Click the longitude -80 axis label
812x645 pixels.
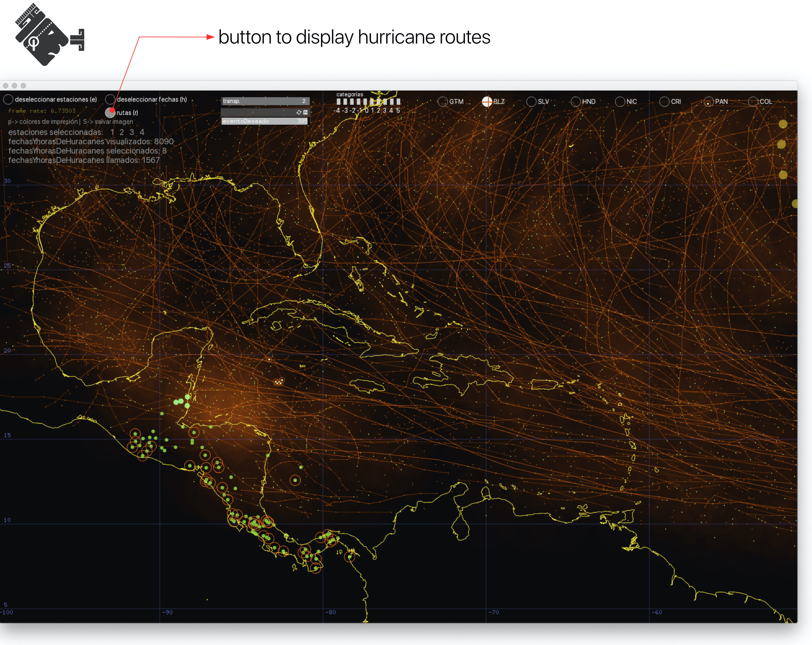[x=330, y=613]
